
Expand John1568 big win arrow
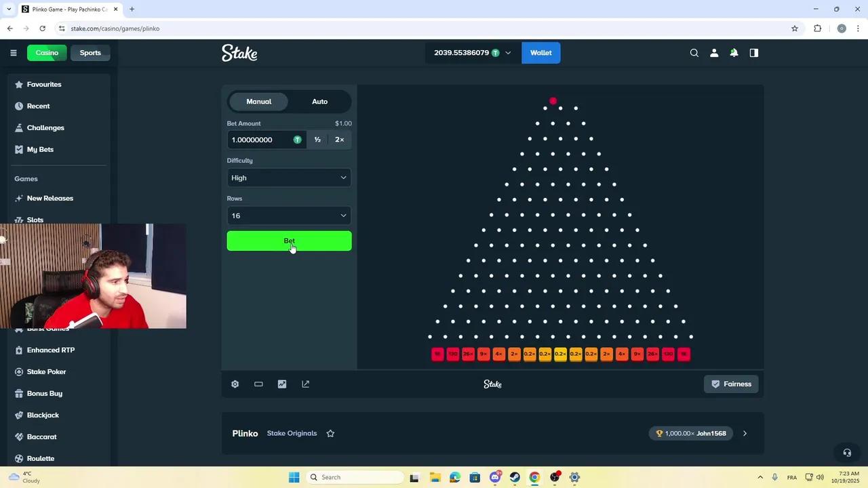pos(745,434)
